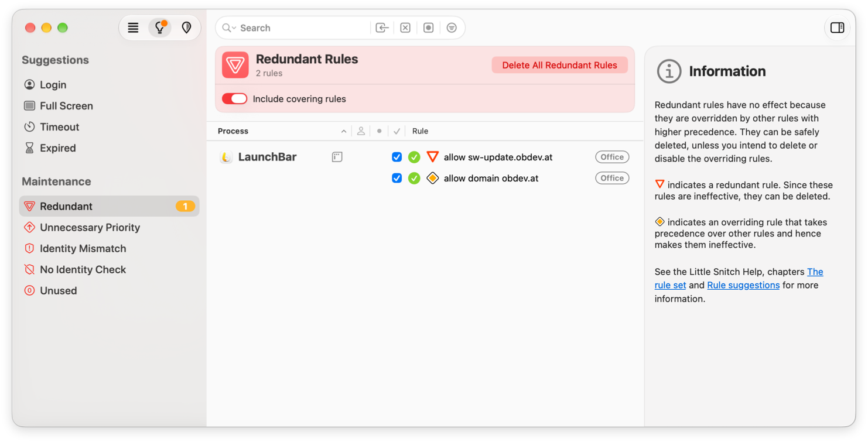Toggle the right sidebar panel icon

837,28
